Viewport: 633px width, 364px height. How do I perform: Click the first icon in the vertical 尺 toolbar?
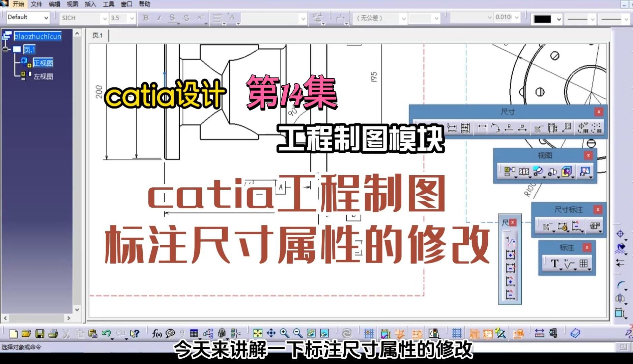tap(510, 241)
